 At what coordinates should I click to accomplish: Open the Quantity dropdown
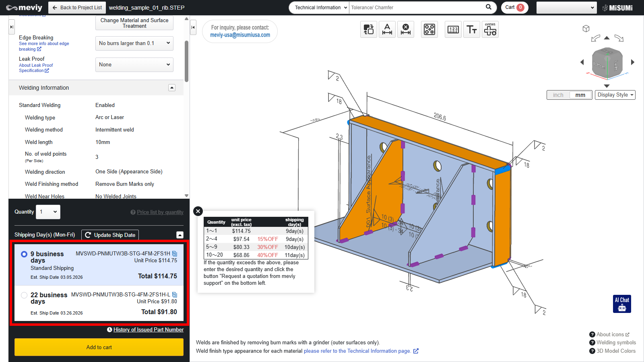[x=48, y=212]
